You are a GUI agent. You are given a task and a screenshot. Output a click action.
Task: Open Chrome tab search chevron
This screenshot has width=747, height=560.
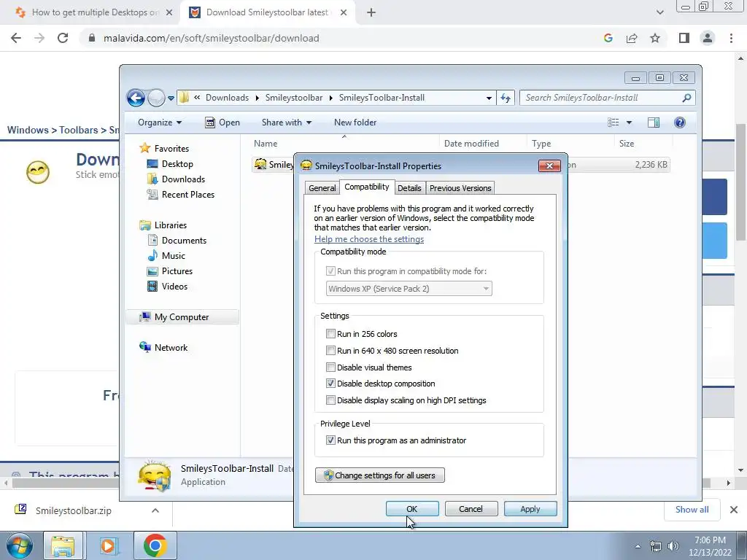pyautogui.click(x=659, y=12)
